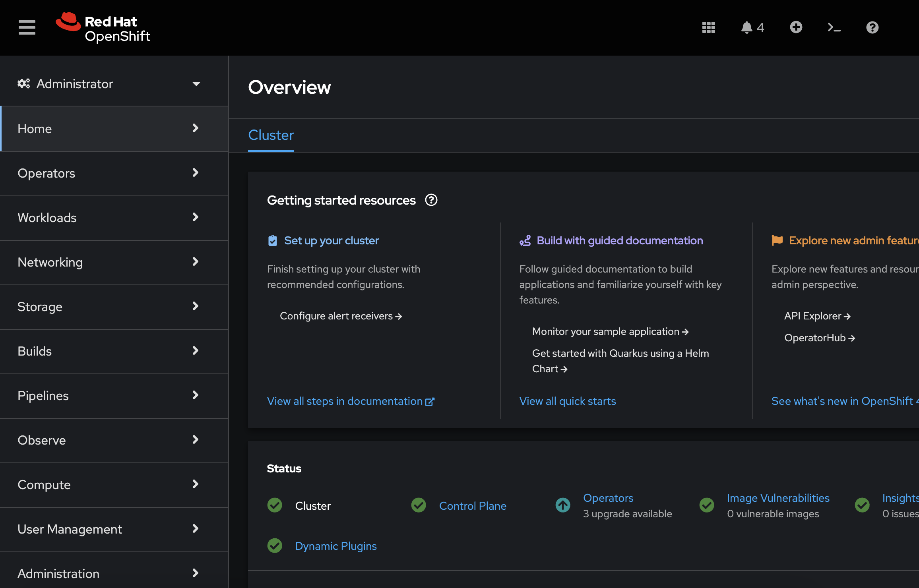This screenshot has height=588, width=919.
Task: Click the '0 vulnerable images' text
Action: point(773,514)
